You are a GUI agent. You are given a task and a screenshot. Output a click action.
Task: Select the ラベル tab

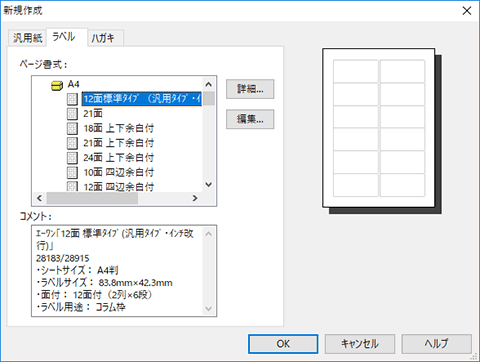pos(67,37)
